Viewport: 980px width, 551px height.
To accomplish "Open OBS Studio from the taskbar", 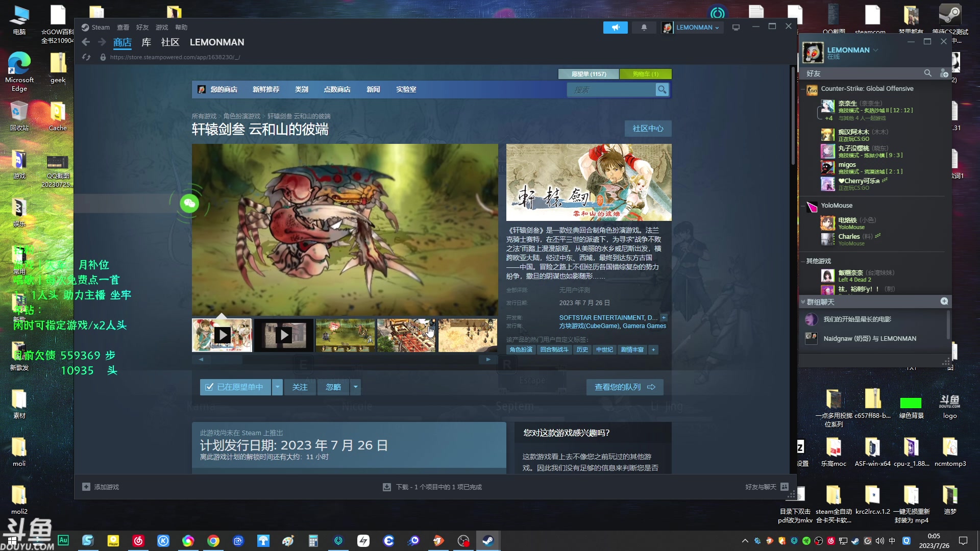I will pyautogui.click(x=463, y=540).
